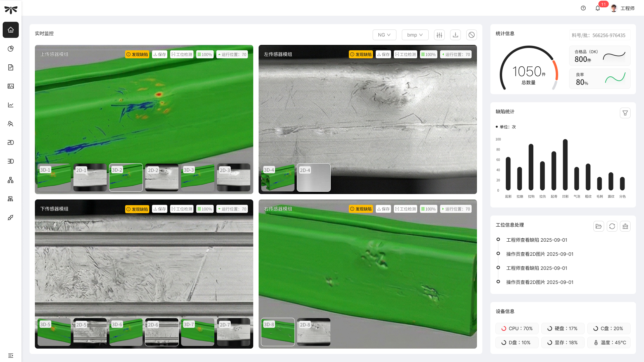Select the 2D-4 thumbnail
Screen dimensions: 644x362
point(314,177)
